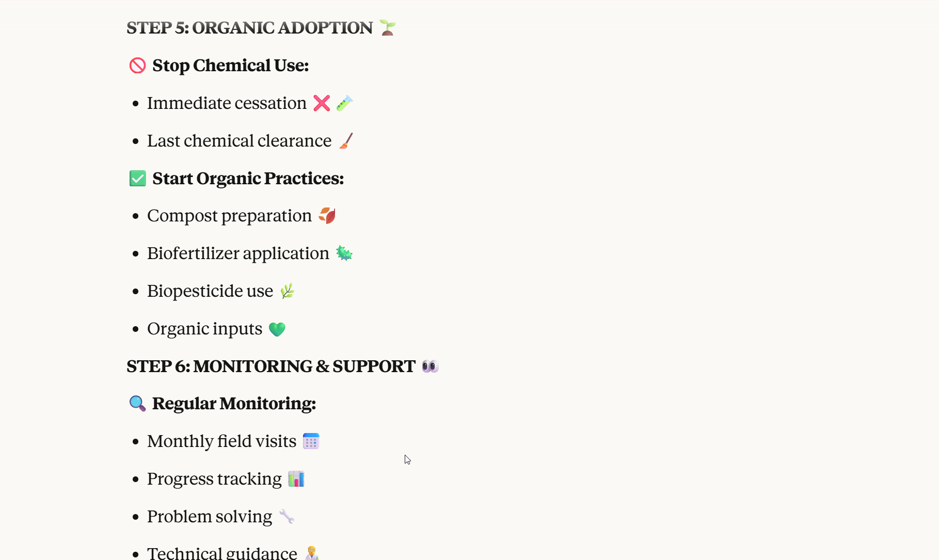Click the "STEP 5: ORGANIC ADOPTION" heading text

249,28
